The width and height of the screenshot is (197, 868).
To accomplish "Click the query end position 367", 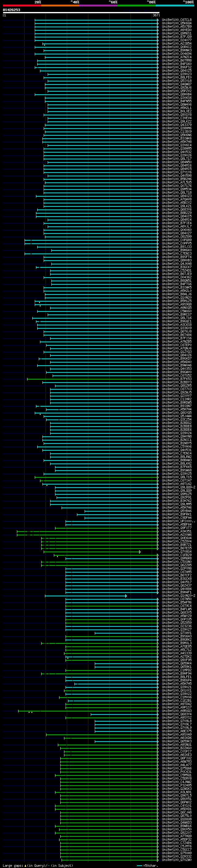I will pyautogui.click(x=155, y=15).
